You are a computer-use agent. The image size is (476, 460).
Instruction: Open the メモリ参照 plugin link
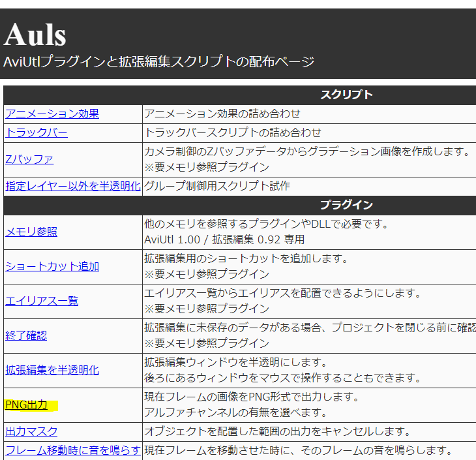pos(31,232)
